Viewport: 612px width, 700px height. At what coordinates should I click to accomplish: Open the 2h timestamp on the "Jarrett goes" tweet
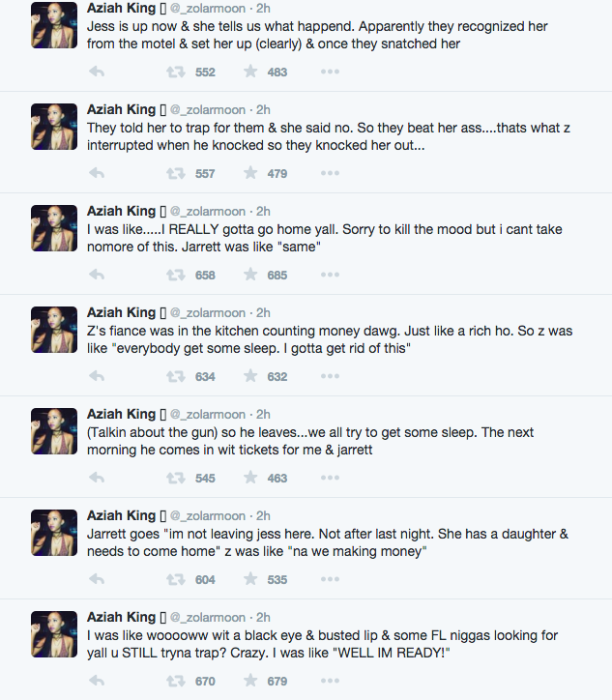262,515
